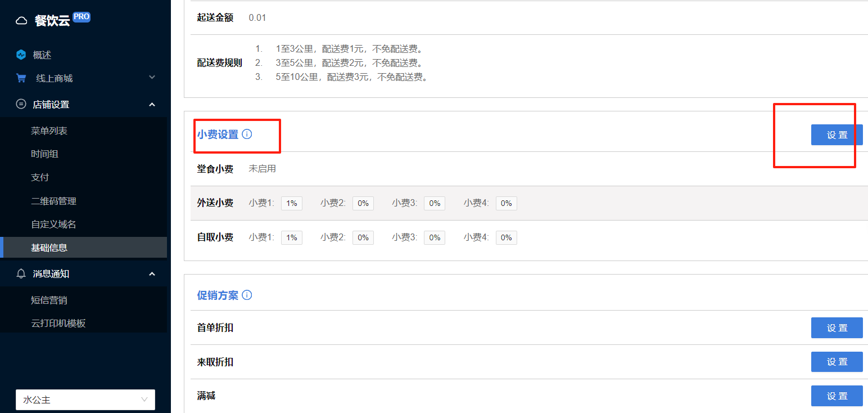Collapse the 消息通知 menu chevron

152,273
